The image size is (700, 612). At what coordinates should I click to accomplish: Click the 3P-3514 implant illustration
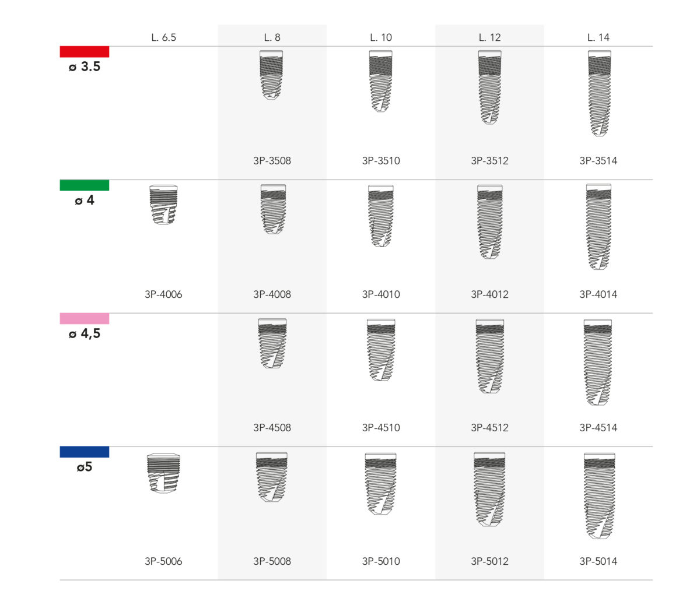tap(599, 93)
